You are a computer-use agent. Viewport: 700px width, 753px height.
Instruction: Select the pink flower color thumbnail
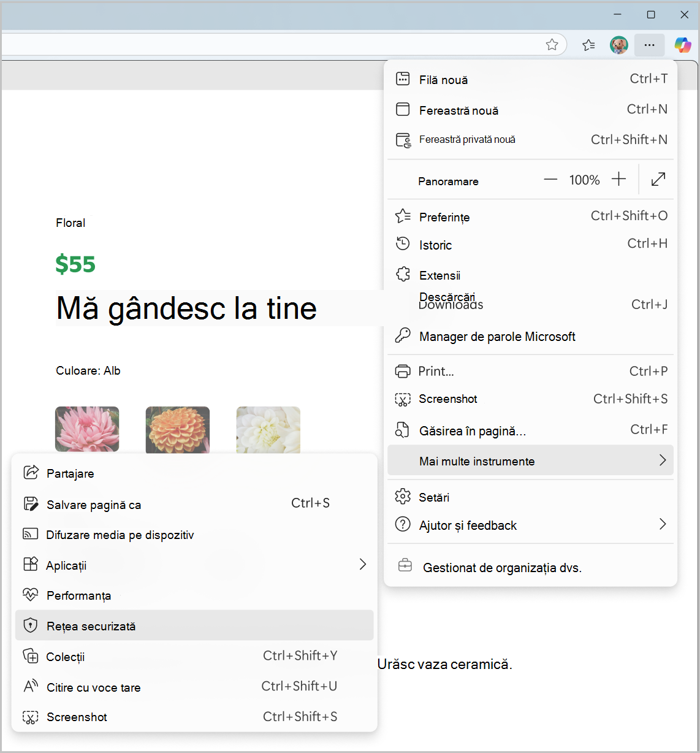tap(87, 430)
